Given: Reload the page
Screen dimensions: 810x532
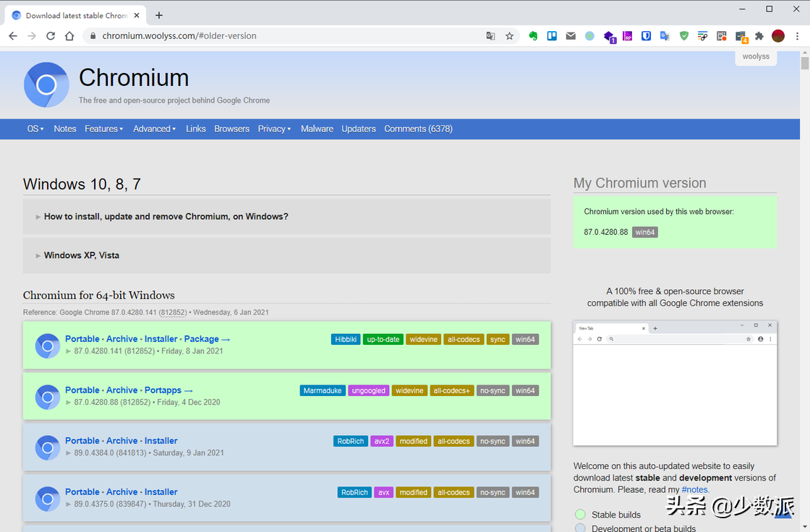Looking at the screenshot, I should (x=51, y=36).
